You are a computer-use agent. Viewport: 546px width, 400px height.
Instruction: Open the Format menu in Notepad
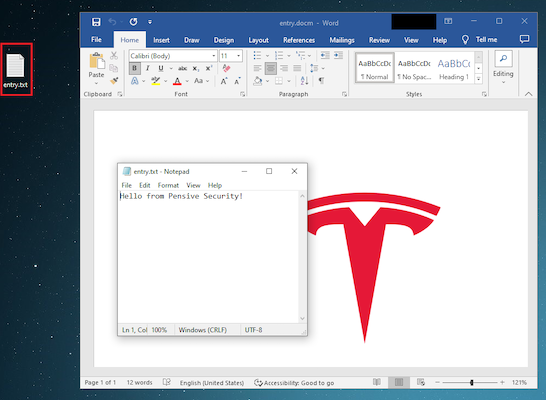tap(168, 185)
